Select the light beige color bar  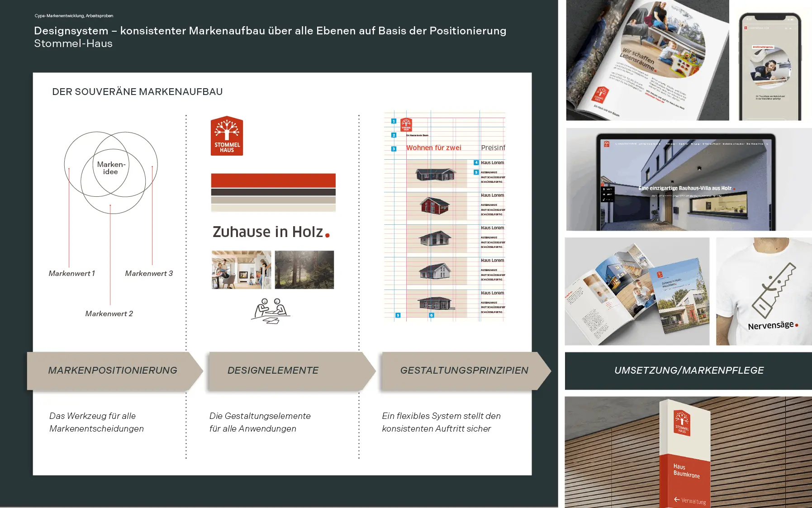coord(273,208)
